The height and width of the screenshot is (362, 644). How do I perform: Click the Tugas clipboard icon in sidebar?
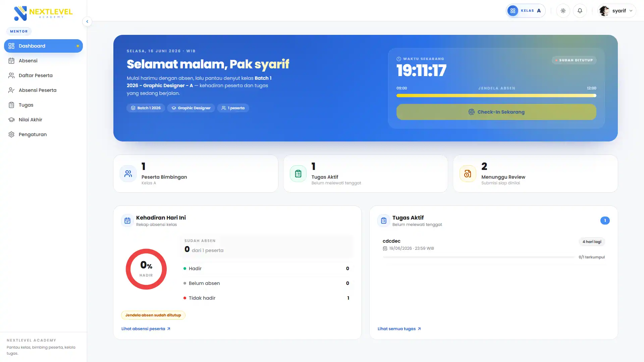[11, 105]
